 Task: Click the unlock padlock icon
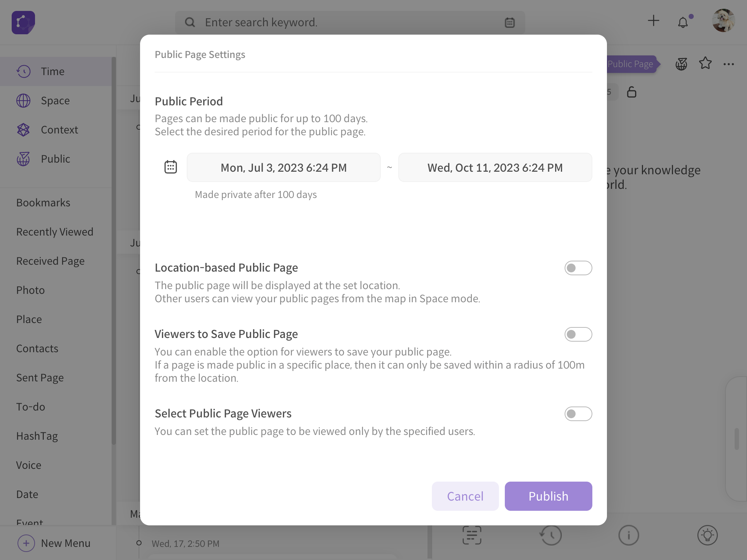click(x=631, y=92)
